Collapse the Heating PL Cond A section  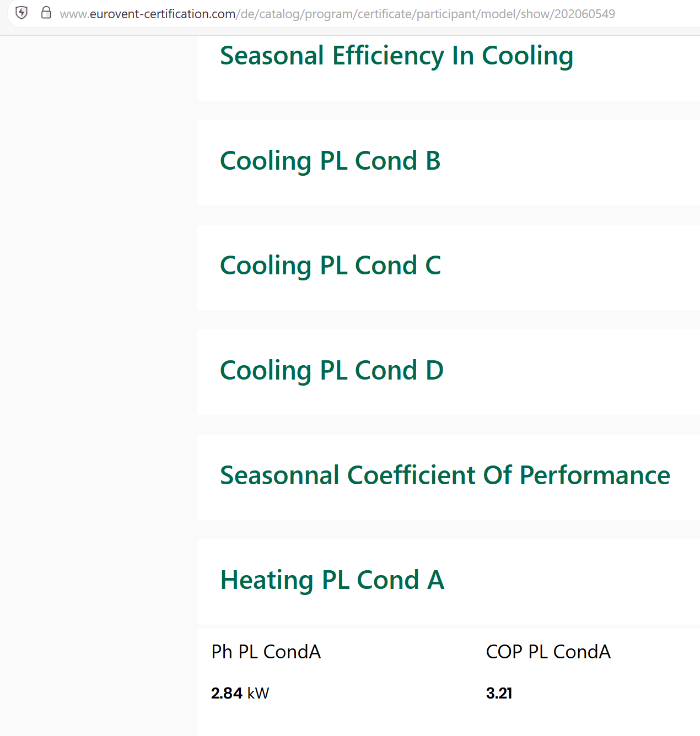[332, 580]
